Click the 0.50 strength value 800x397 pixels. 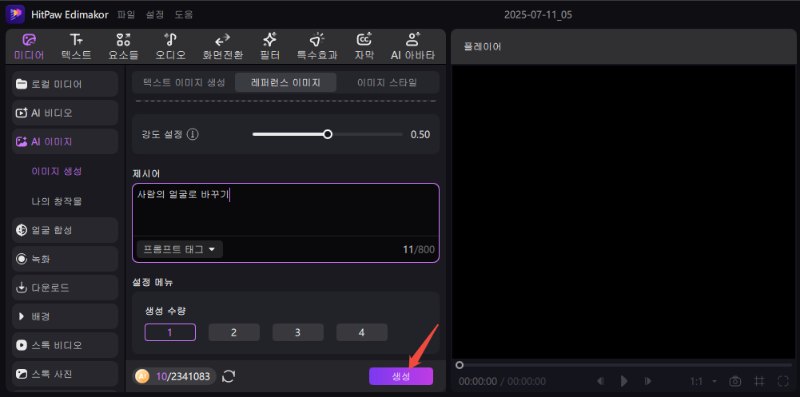coord(420,135)
